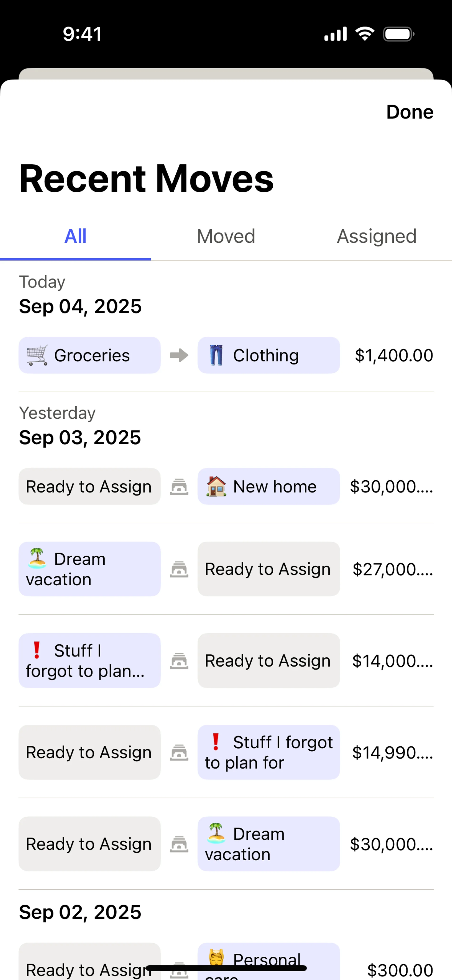Tap the New home house icon
Image resolution: width=452 pixels, height=980 pixels.
[x=216, y=486]
